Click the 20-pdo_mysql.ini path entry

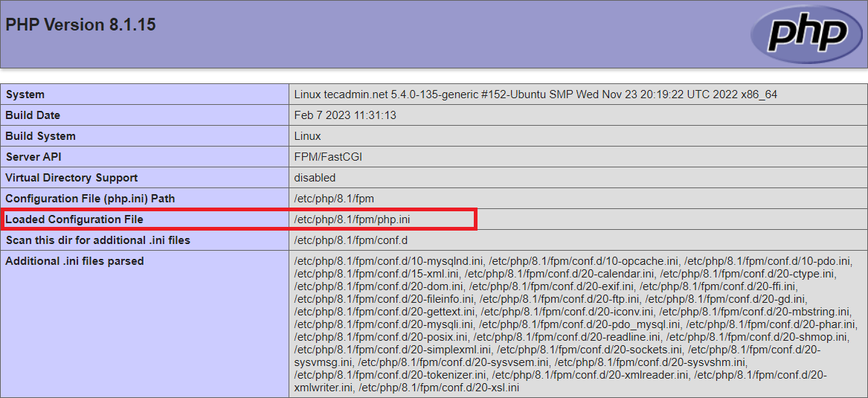click(x=577, y=324)
